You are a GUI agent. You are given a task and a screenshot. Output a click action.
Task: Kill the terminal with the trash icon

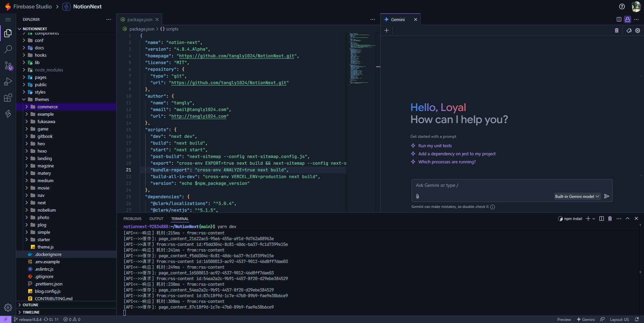point(610,219)
